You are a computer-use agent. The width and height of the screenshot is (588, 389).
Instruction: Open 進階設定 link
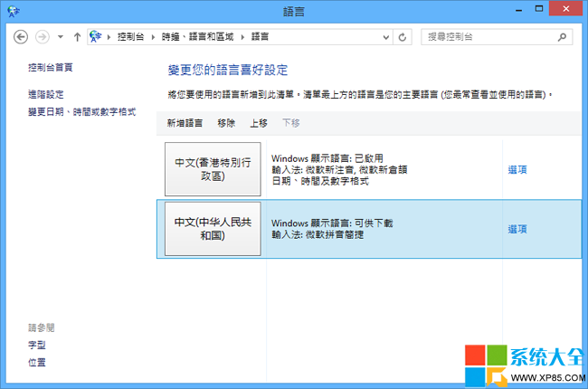click(x=46, y=94)
